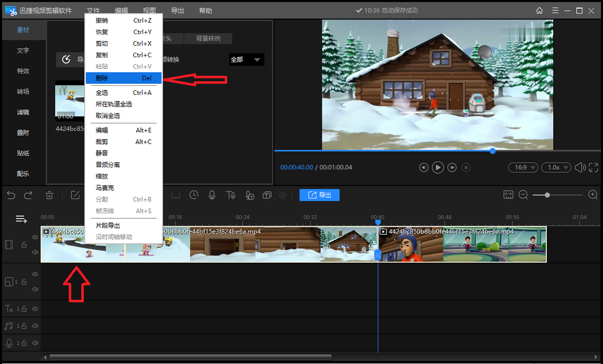Switch to the 转场 sidebar tab
Image resolution: width=603 pixels, height=364 pixels.
tap(23, 92)
